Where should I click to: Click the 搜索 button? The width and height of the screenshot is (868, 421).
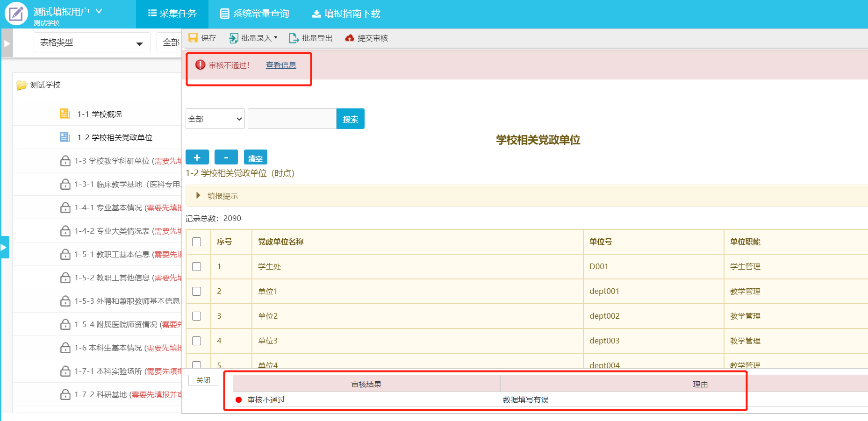[x=350, y=119]
